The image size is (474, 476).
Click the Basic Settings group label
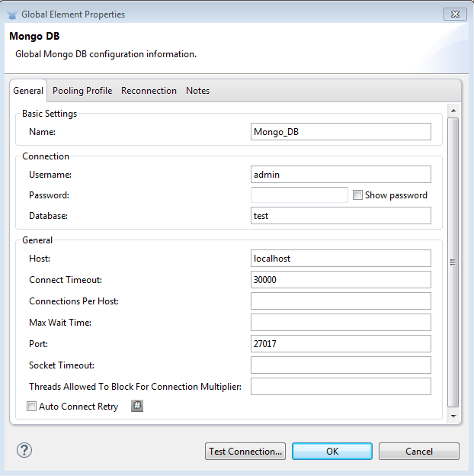[50, 114]
